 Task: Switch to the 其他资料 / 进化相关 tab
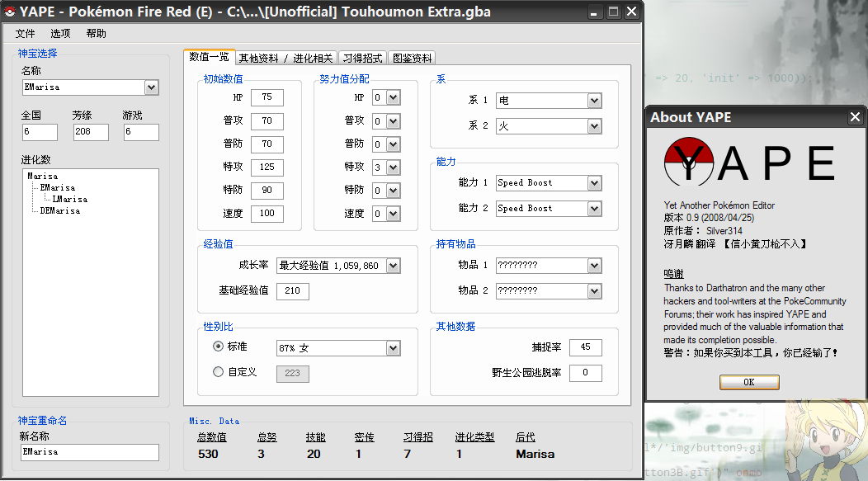pyautogui.click(x=285, y=58)
